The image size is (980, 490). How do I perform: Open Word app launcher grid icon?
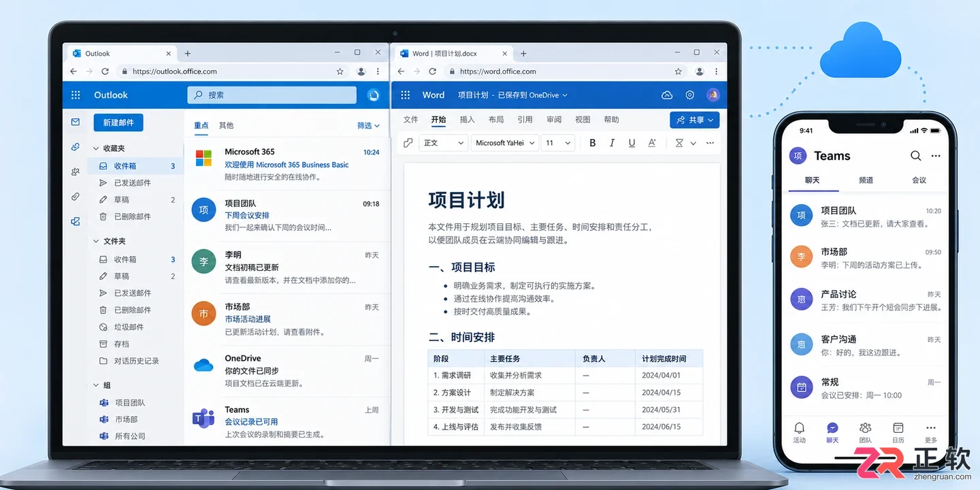(406, 95)
